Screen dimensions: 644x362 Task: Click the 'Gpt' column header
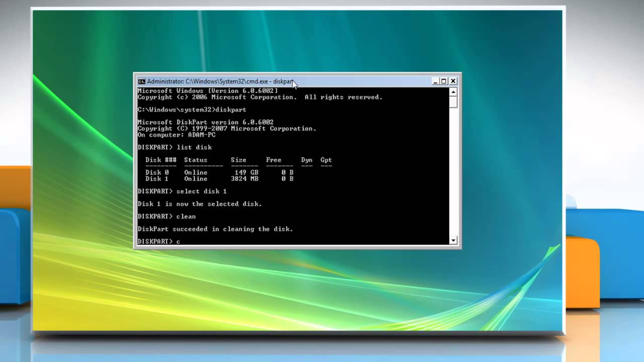click(x=326, y=160)
